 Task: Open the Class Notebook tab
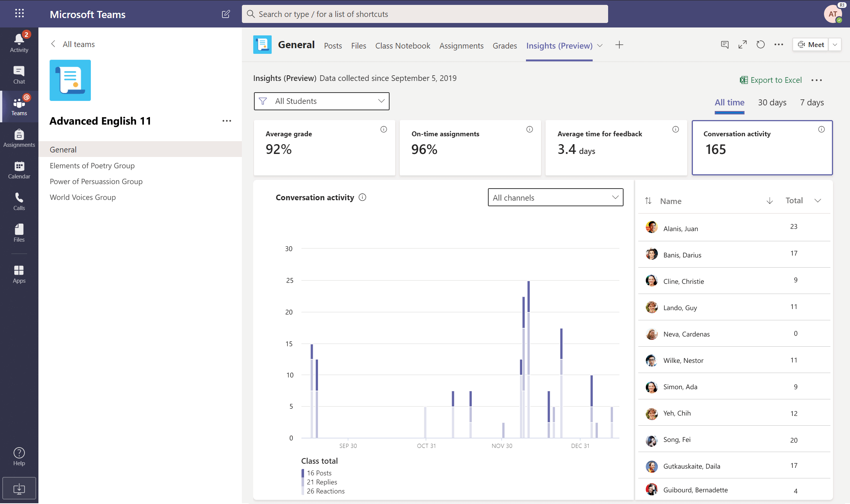pyautogui.click(x=402, y=46)
